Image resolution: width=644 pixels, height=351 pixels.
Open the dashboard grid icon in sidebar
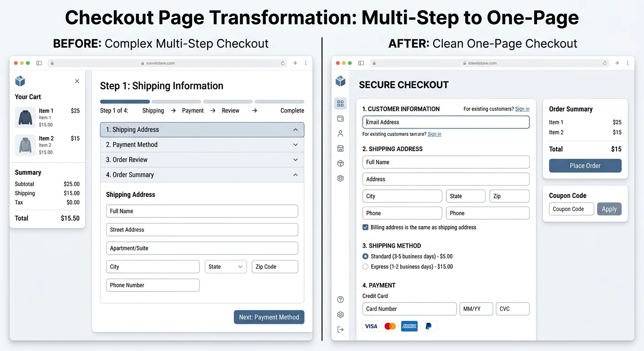pyautogui.click(x=340, y=104)
